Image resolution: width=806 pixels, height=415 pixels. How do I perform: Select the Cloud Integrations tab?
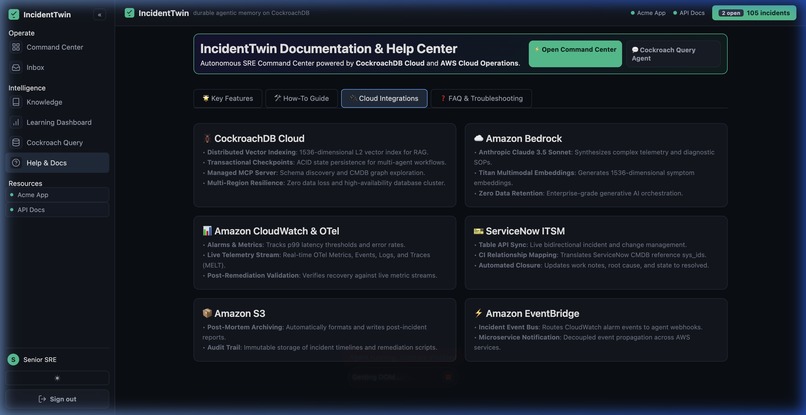pyautogui.click(x=384, y=99)
